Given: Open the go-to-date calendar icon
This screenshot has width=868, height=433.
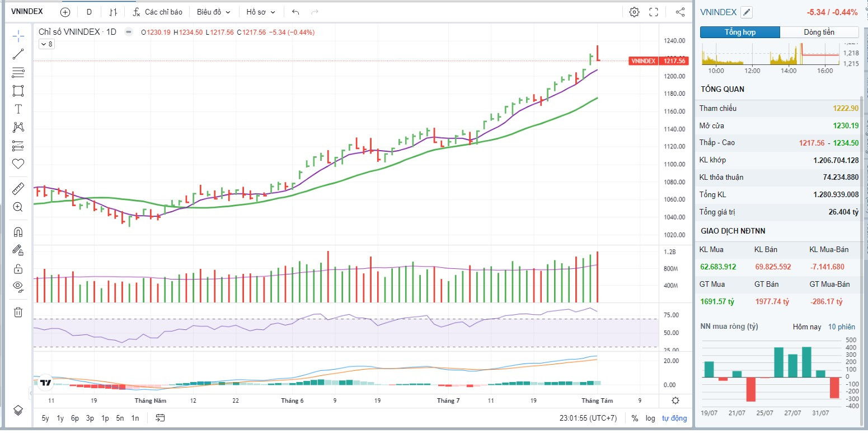Looking at the screenshot, I should 161,418.
